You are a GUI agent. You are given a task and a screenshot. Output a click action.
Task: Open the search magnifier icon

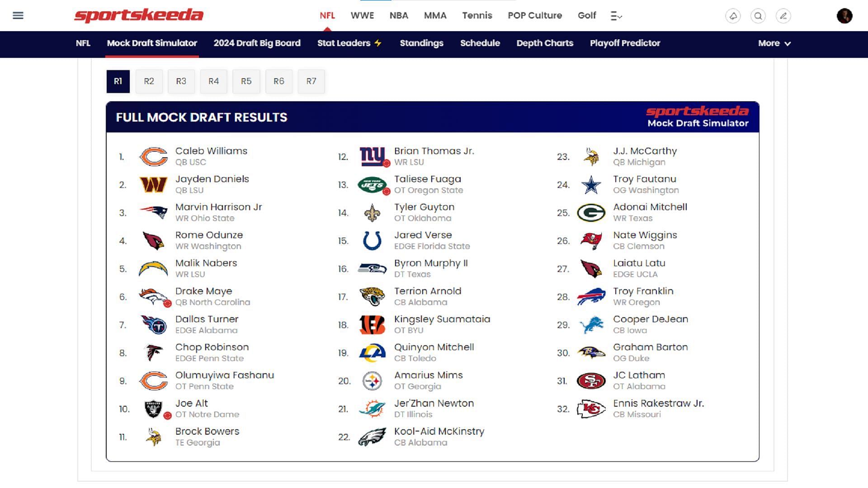[758, 16]
